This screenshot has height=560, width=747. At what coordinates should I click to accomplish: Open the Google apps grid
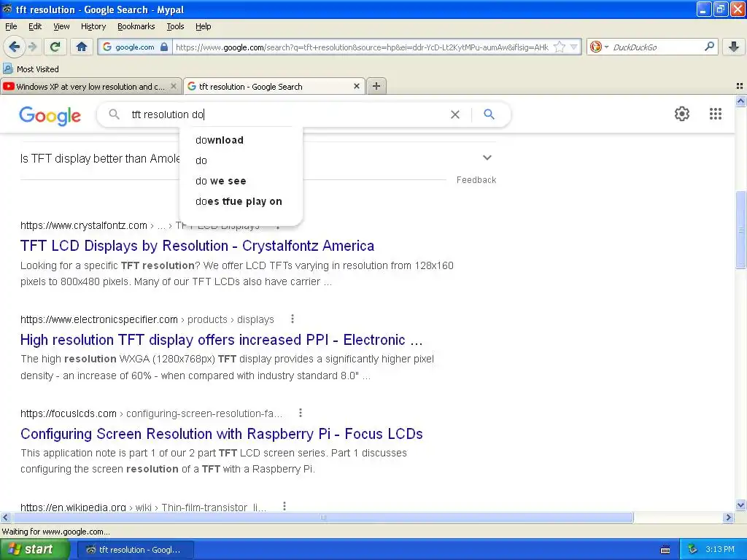tap(716, 114)
